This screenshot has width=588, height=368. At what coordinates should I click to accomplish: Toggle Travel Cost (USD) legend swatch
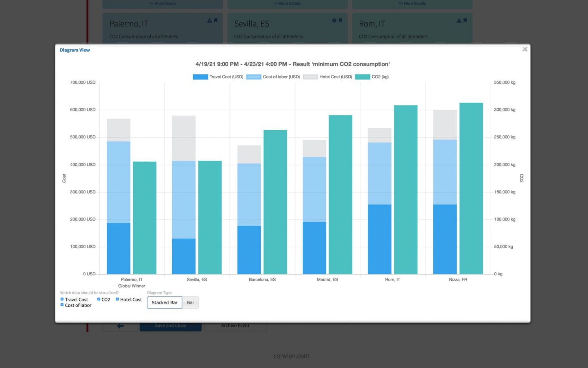tap(200, 77)
